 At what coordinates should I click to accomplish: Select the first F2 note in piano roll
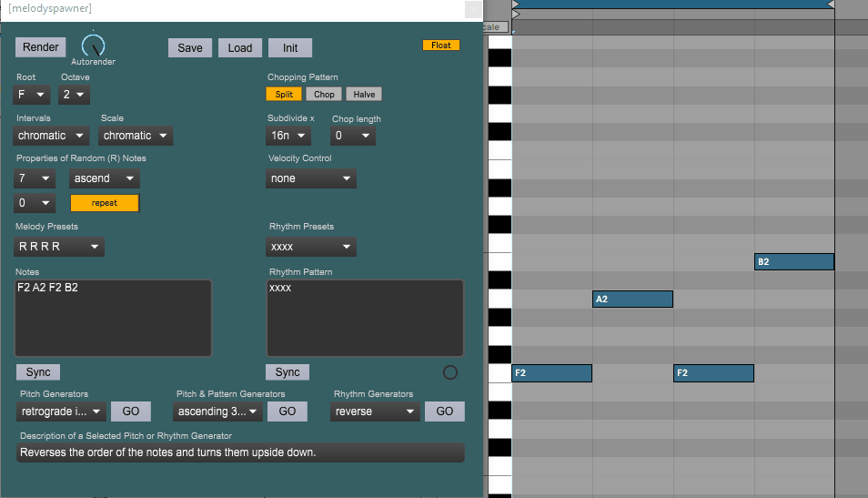552,373
